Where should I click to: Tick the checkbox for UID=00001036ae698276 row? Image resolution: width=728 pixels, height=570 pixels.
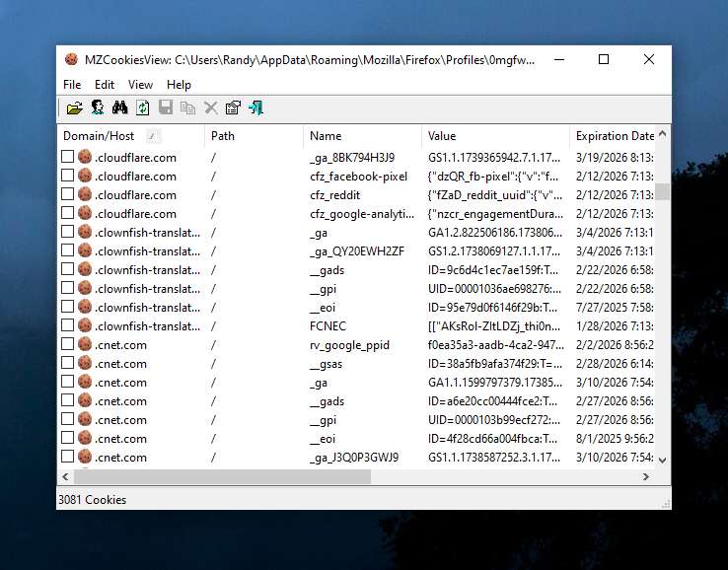pyautogui.click(x=67, y=288)
